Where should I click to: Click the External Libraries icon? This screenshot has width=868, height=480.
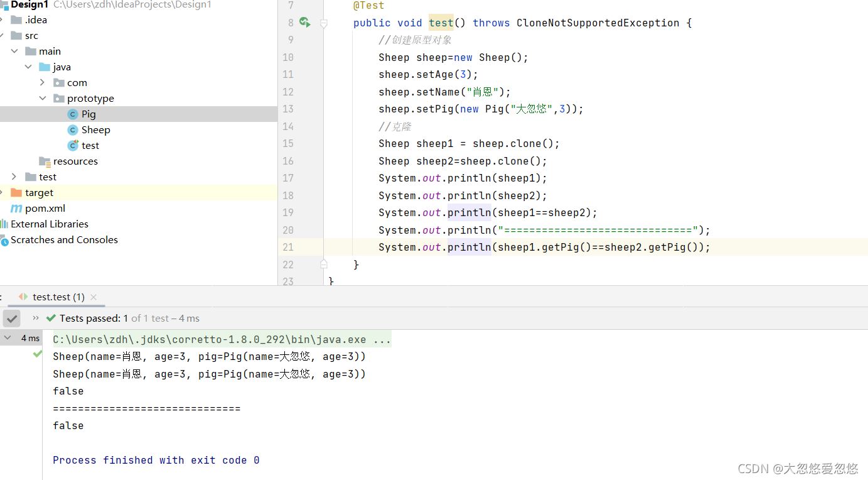pos(4,224)
